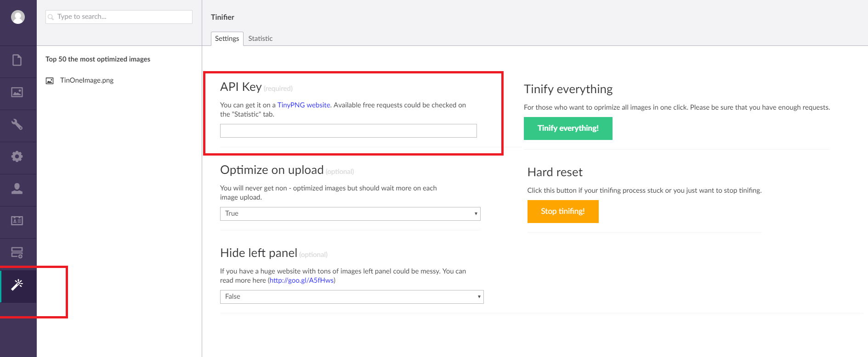Viewport: 868px width, 357px height.
Task: Open the Settings section wrench icon
Action: (17, 124)
